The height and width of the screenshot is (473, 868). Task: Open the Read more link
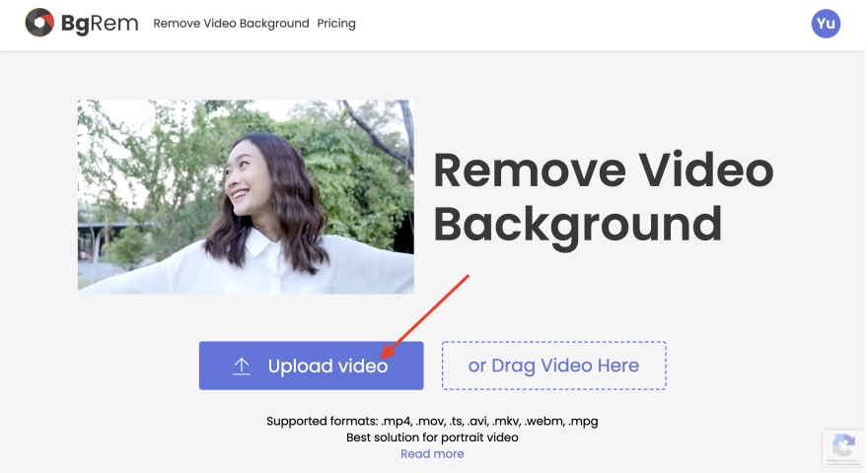(432, 453)
